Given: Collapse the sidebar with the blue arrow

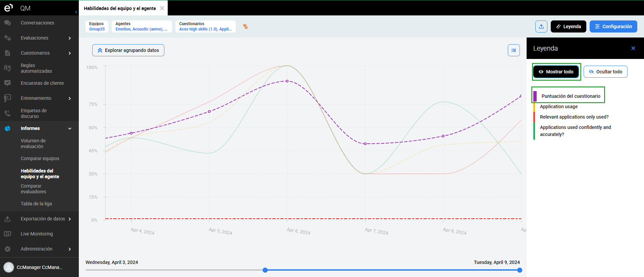Looking at the screenshot, I should tap(76, 12).
